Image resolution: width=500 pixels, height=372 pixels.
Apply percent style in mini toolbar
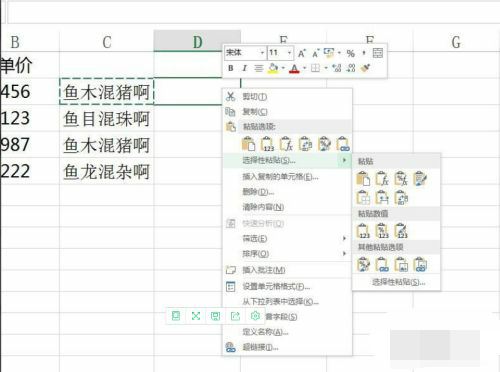[350, 53]
